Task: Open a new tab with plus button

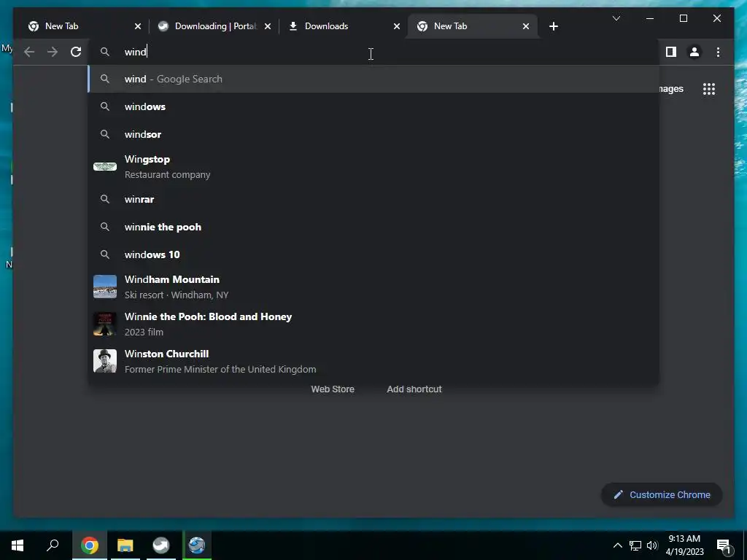Action: [x=553, y=26]
